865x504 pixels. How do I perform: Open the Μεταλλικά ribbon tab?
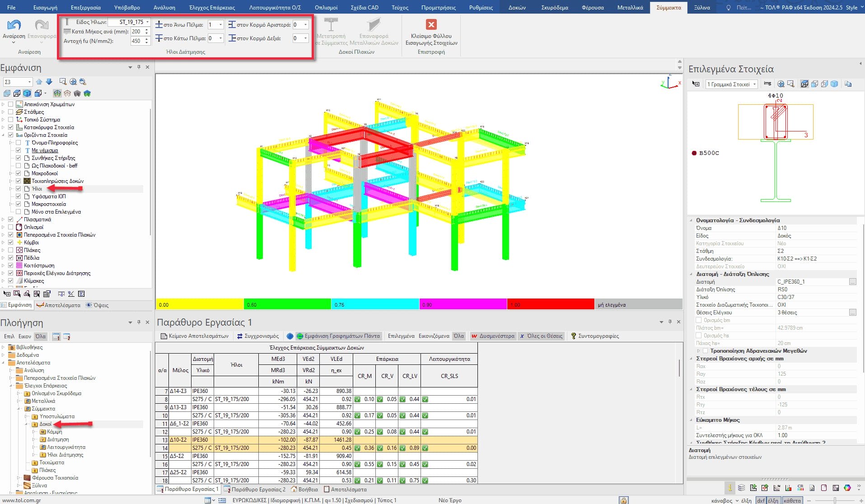(x=630, y=7)
